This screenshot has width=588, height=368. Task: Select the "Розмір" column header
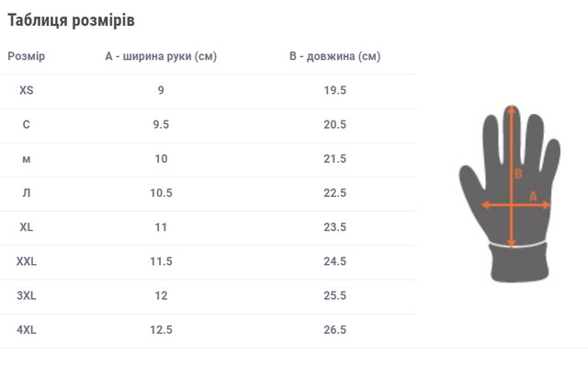coord(27,56)
